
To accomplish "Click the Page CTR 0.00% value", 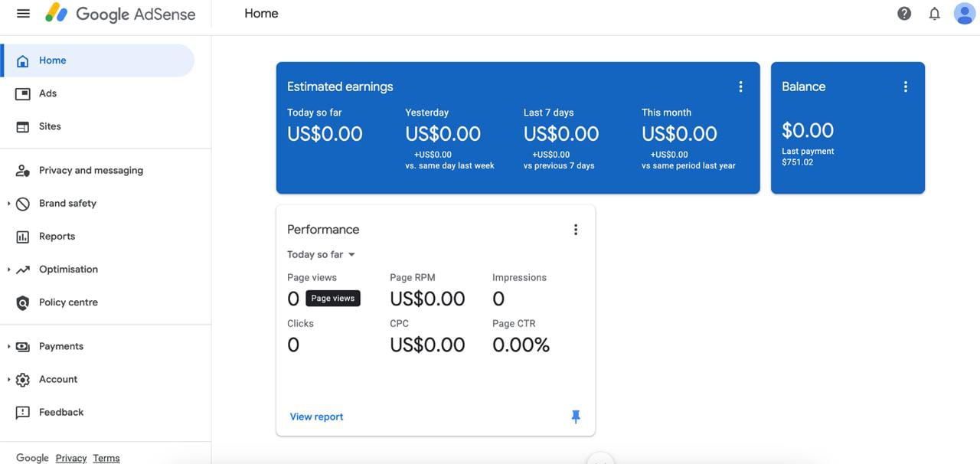I will pyautogui.click(x=521, y=345).
